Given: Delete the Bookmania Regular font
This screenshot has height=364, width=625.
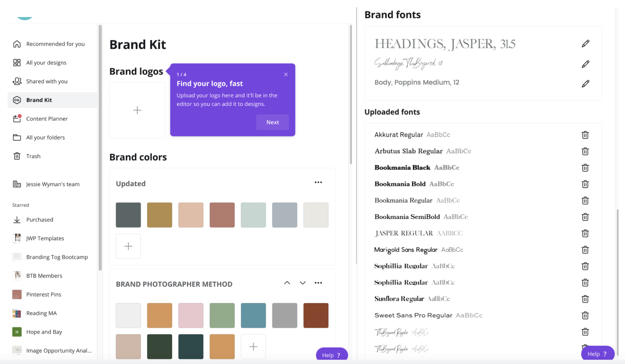Looking at the screenshot, I should coord(585,200).
